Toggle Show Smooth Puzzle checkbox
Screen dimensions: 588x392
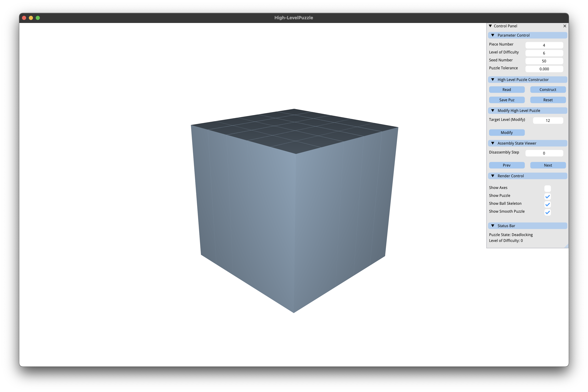tap(547, 212)
